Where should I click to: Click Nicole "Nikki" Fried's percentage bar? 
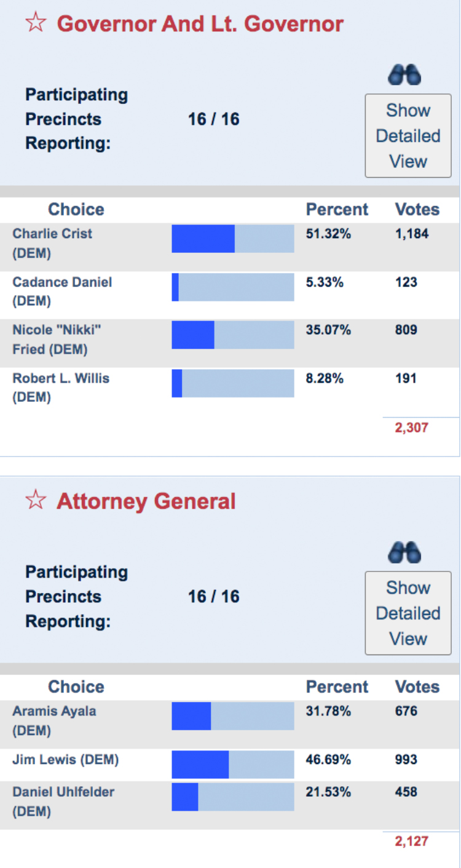(232, 335)
